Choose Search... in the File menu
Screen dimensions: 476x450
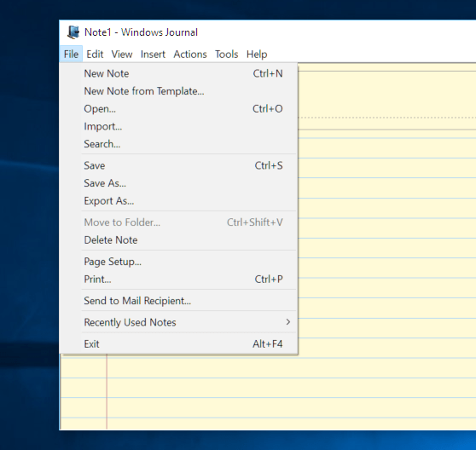(179, 144)
